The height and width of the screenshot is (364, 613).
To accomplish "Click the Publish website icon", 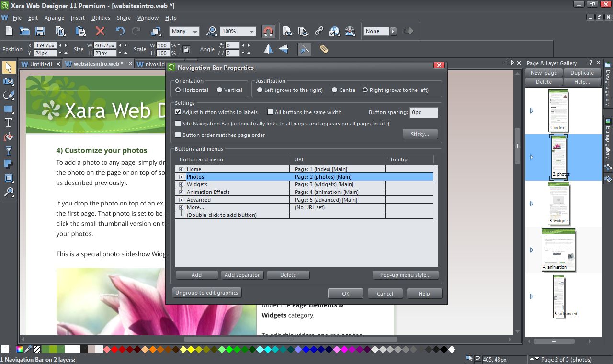I will (x=351, y=31).
